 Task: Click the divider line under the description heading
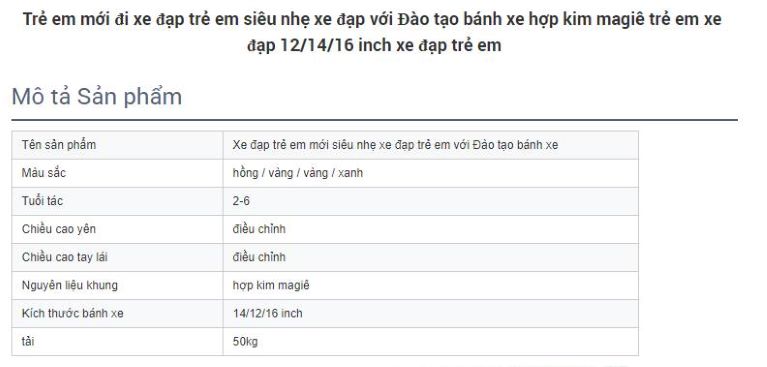(x=374, y=119)
